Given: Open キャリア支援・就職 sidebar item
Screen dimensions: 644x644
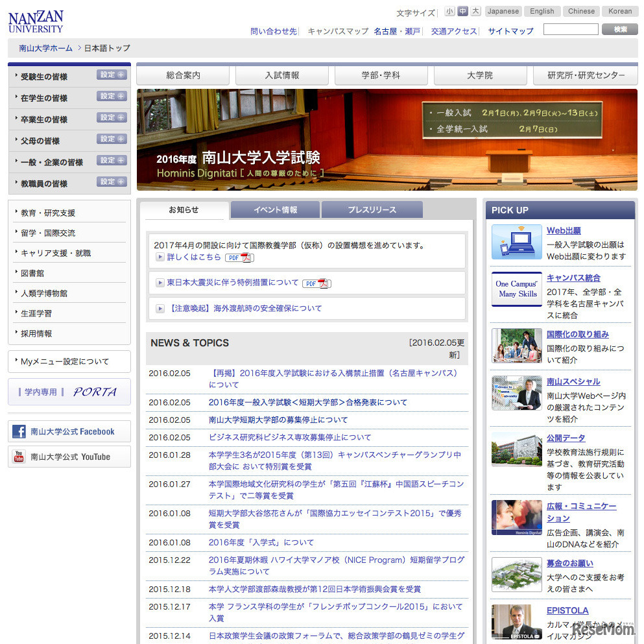Looking at the screenshot, I should (56, 254).
